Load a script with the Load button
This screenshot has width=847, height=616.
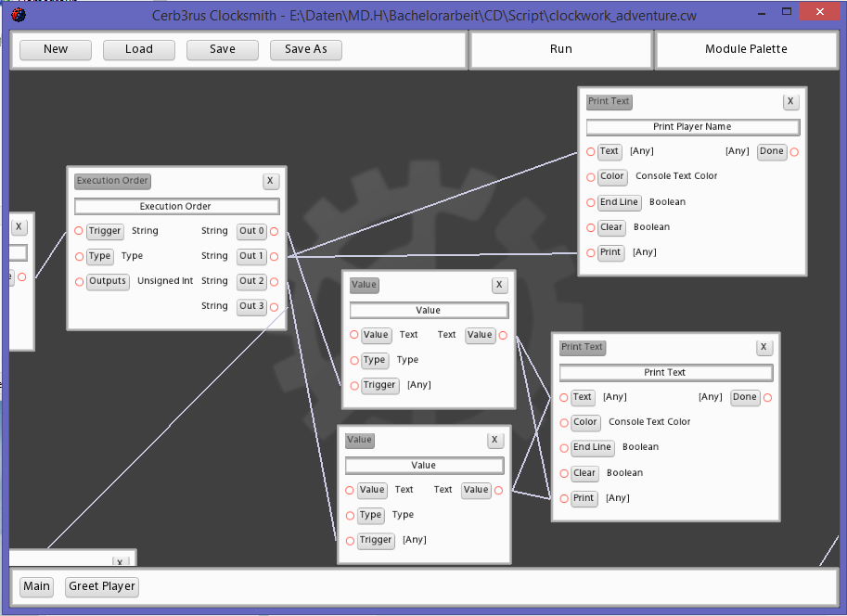(x=139, y=49)
